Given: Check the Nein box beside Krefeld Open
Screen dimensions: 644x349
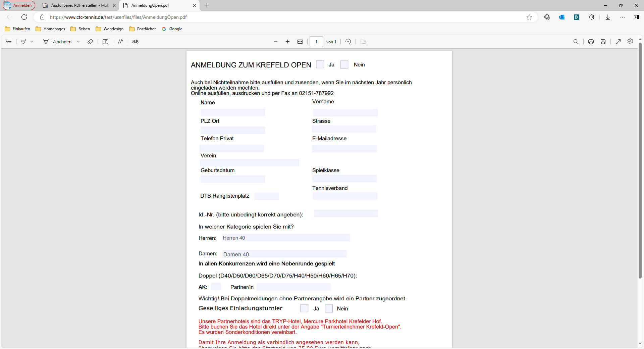Looking at the screenshot, I should [x=344, y=64].
